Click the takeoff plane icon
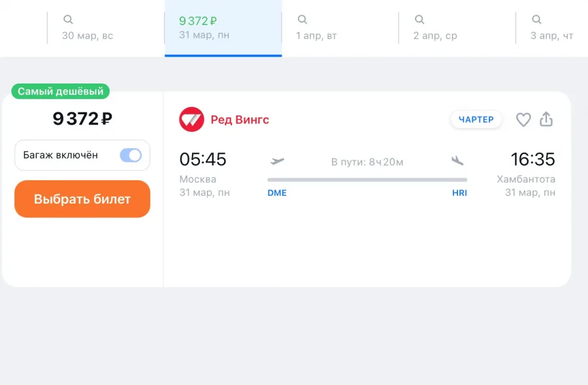The height and width of the screenshot is (385, 588). [x=278, y=161]
